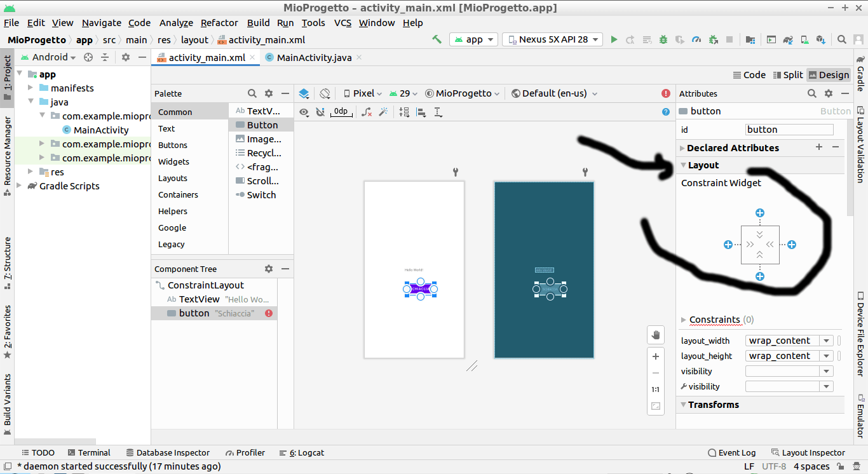Select TextView in Component Tree

[215, 299]
